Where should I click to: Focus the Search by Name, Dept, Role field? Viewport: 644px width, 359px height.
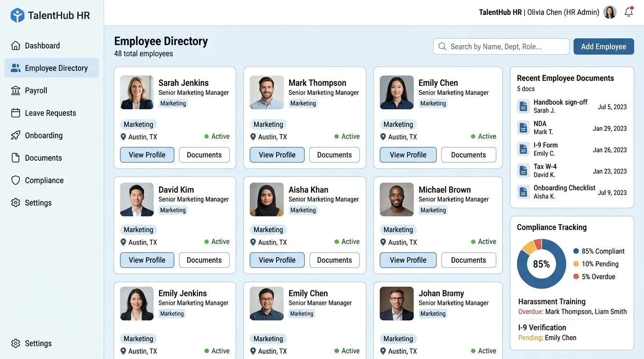(501, 47)
